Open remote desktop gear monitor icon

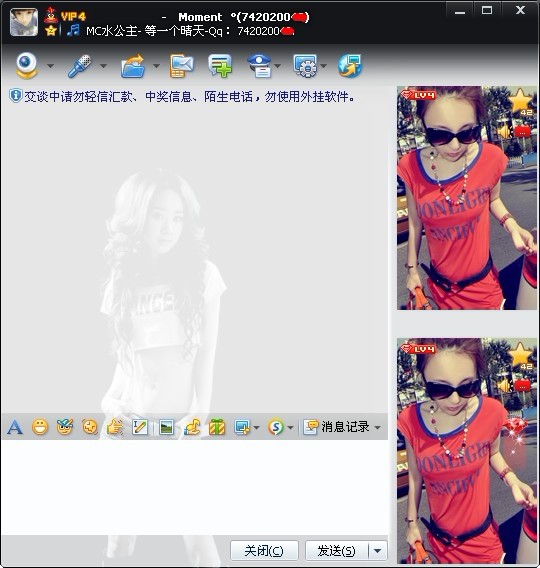click(305, 66)
